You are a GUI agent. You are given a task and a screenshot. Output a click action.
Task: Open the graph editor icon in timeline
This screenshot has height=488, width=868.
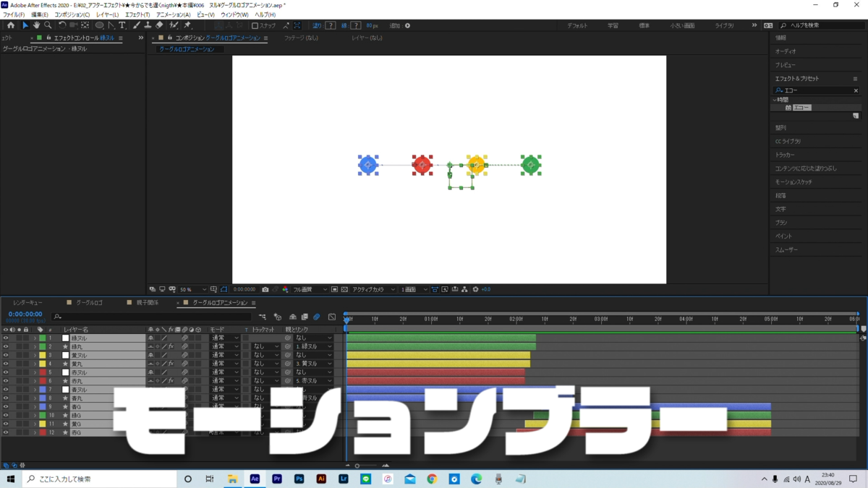pyautogui.click(x=332, y=317)
